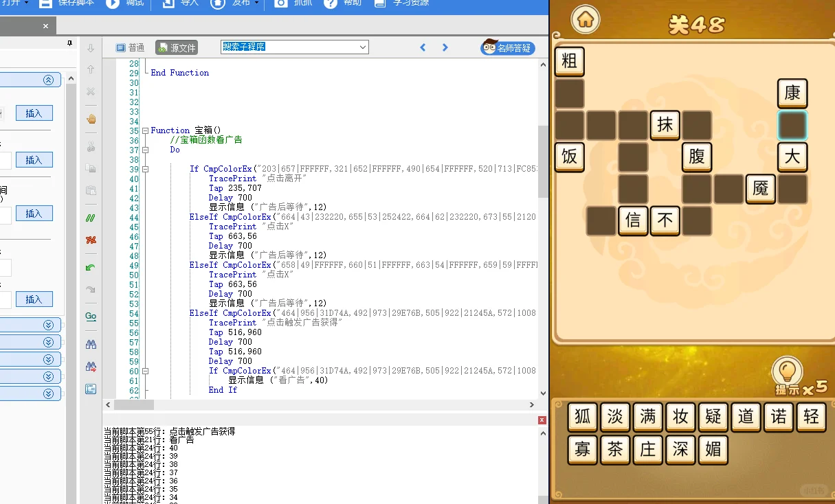Select the 淡 answer tile
The height and width of the screenshot is (504, 835).
pyautogui.click(x=616, y=417)
